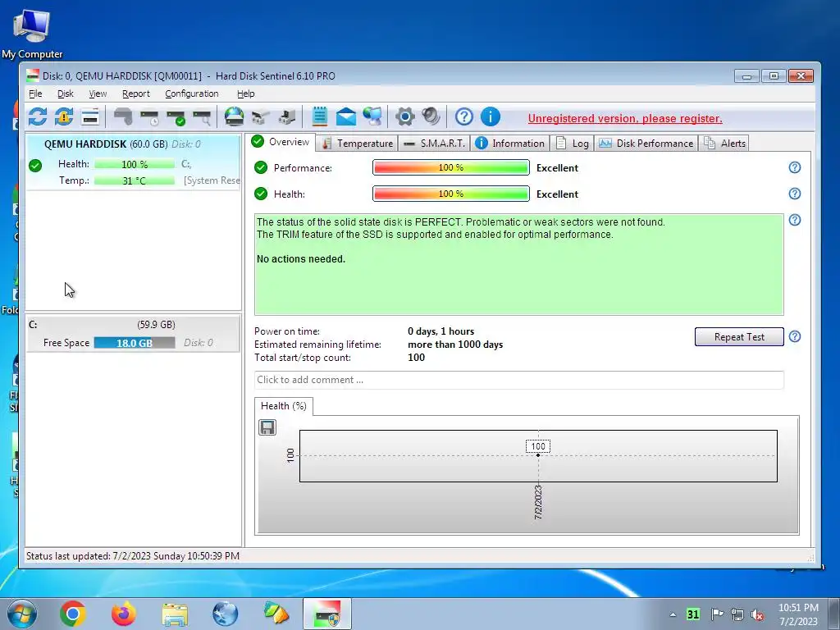
Task: Switch to the S.M.A.R.T. tab
Action: pyautogui.click(x=435, y=143)
